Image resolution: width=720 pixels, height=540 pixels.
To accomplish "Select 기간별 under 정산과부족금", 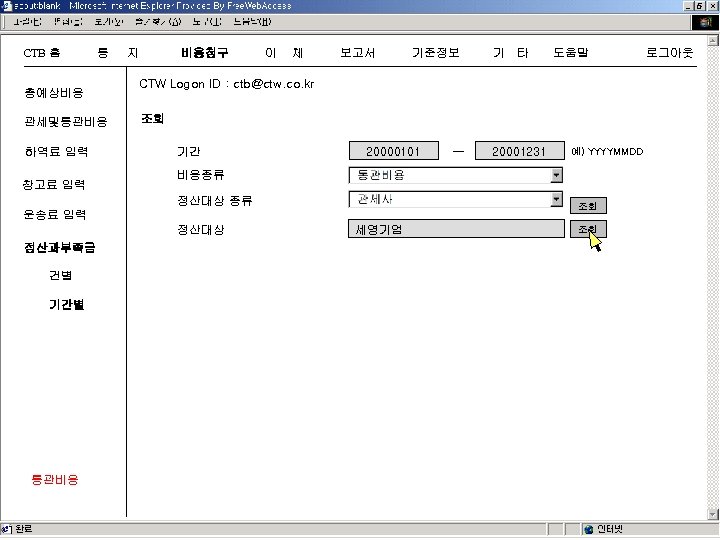I will click(x=67, y=304).
